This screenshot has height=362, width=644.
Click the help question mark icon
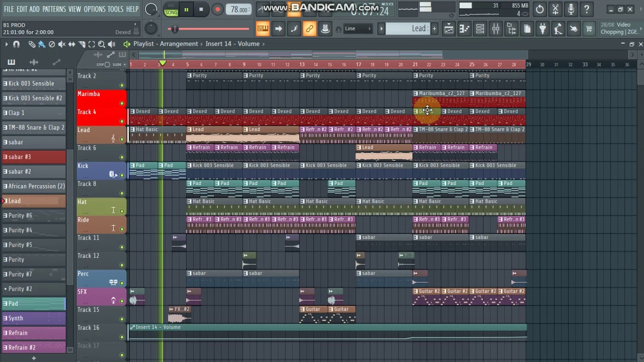click(587, 9)
